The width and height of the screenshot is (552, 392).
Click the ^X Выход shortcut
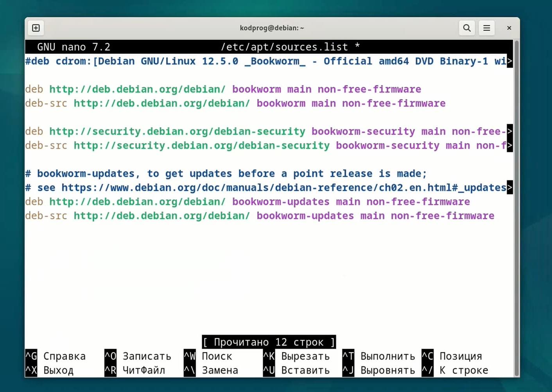pos(49,370)
